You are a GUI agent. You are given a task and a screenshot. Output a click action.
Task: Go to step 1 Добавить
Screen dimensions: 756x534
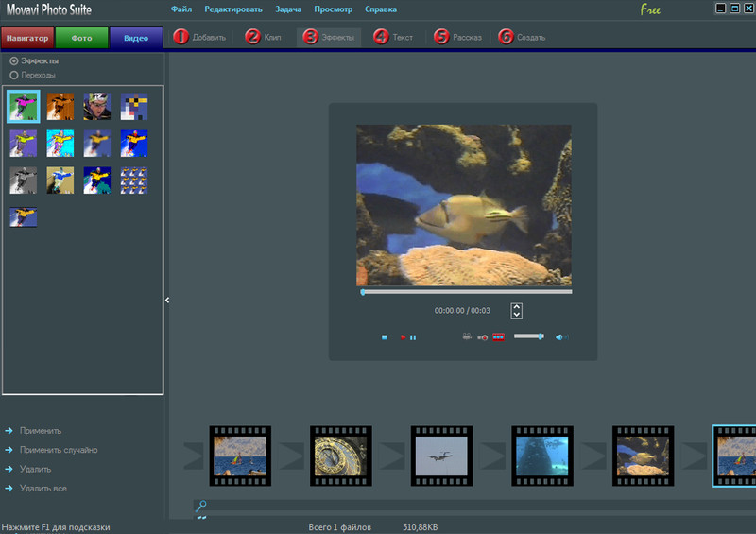199,37
